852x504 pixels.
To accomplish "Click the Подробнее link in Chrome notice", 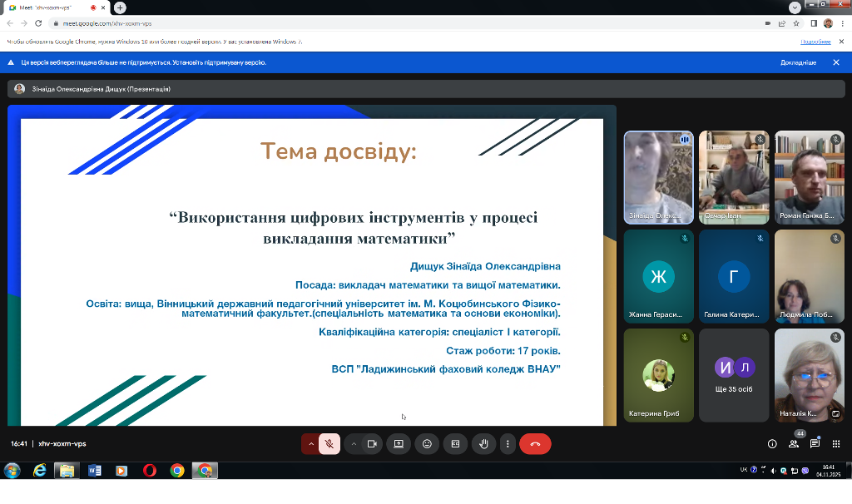I will [x=815, y=41].
